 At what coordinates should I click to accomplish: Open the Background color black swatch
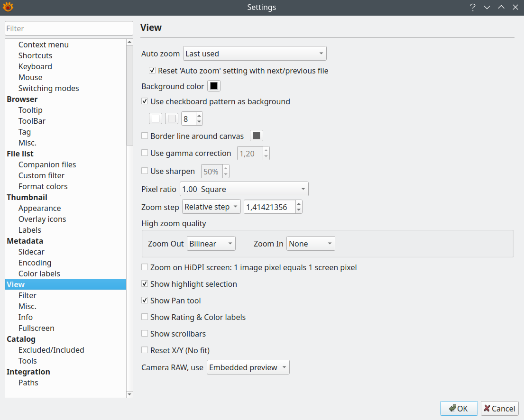coord(214,86)
